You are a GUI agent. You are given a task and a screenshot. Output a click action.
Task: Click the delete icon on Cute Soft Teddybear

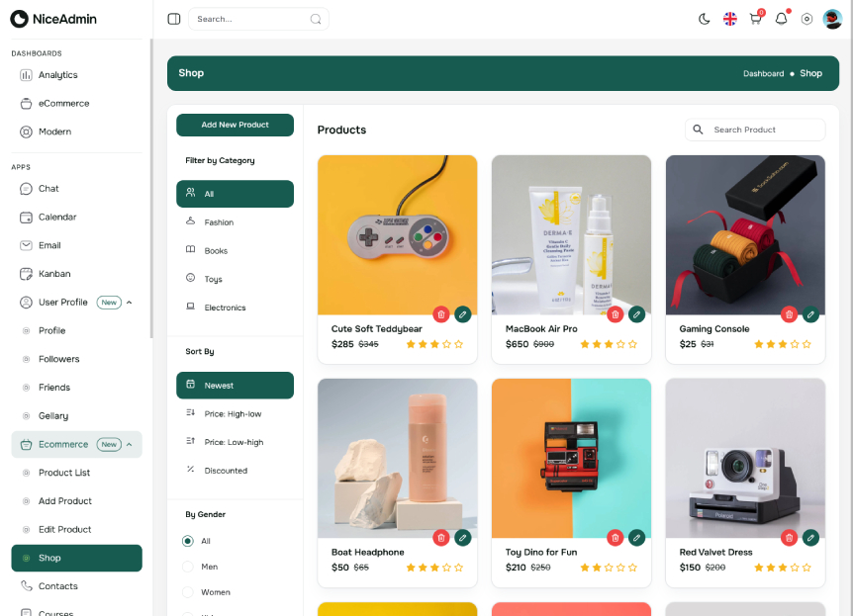[x=440, y=313]
